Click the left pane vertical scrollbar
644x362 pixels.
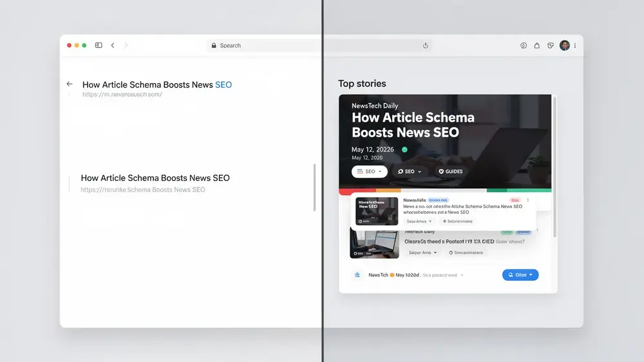coord(315,187)
